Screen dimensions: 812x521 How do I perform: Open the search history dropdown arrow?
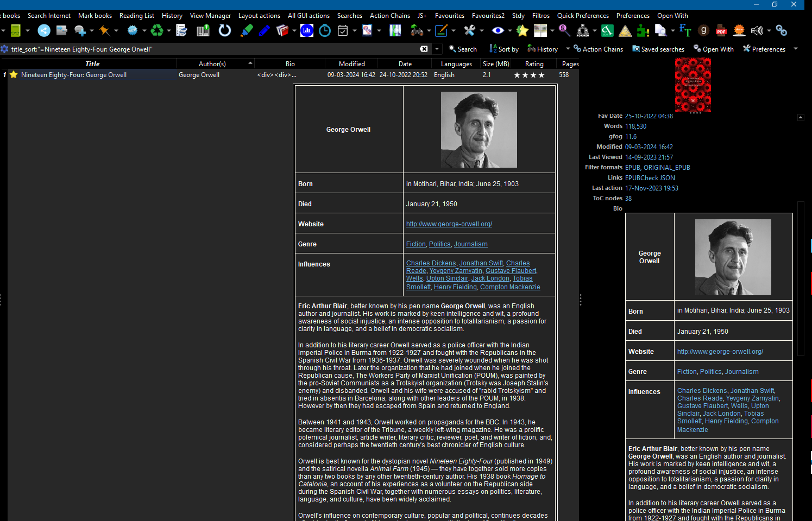[x=437, y=49]
